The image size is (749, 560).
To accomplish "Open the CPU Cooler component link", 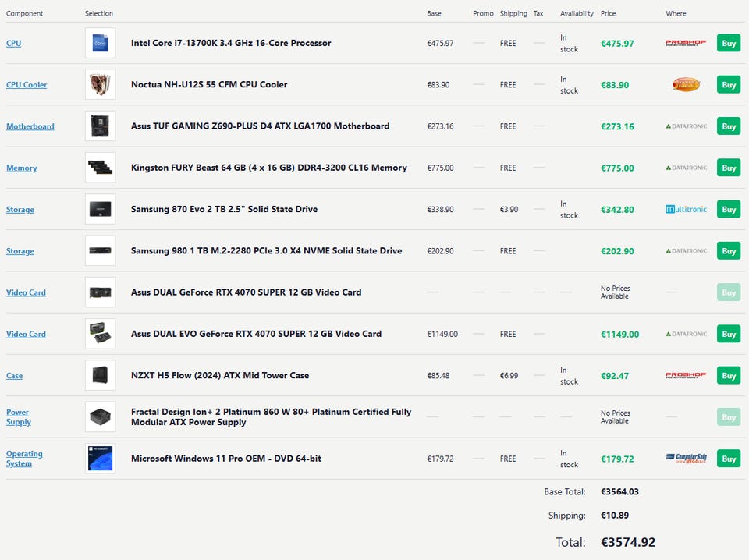I will click(27, 84).
